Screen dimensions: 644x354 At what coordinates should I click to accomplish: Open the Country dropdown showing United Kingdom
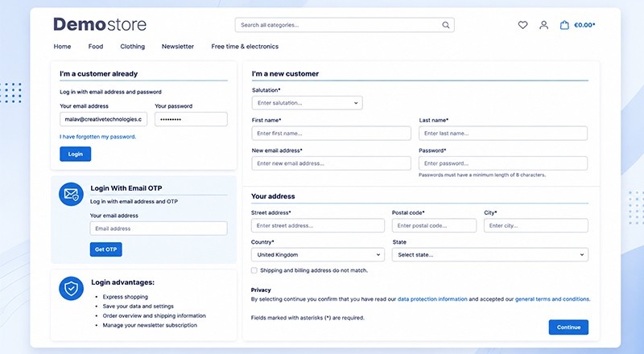[x=318, y=254]
